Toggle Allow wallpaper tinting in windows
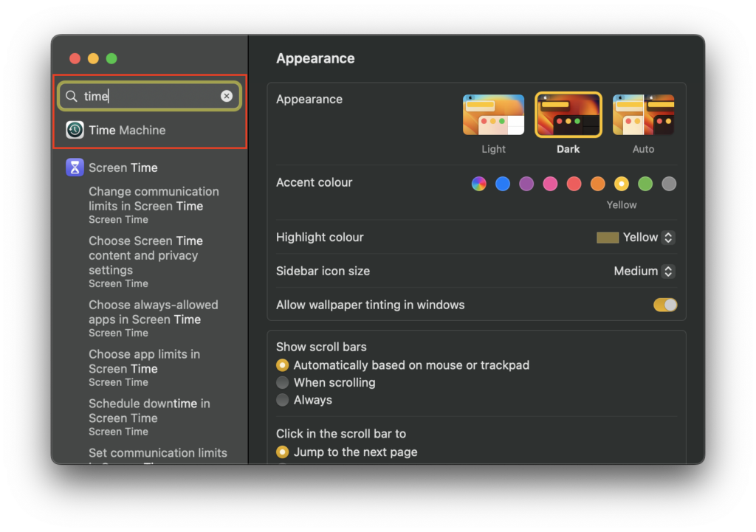Image resolution: width=756 pixels, height=532 pixels. click(x=664, y=305)
